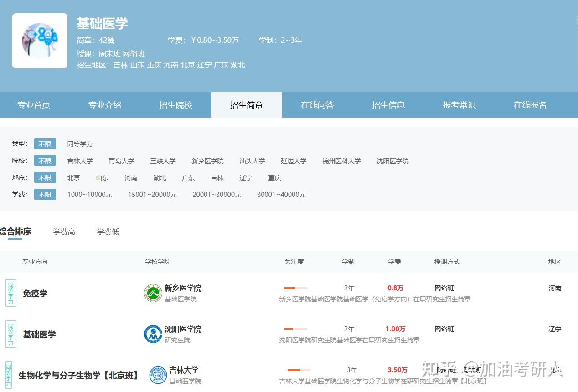
Task: Select 不限 in the 地点 filter
Action: pyautogui.click(x=45, y=177)
